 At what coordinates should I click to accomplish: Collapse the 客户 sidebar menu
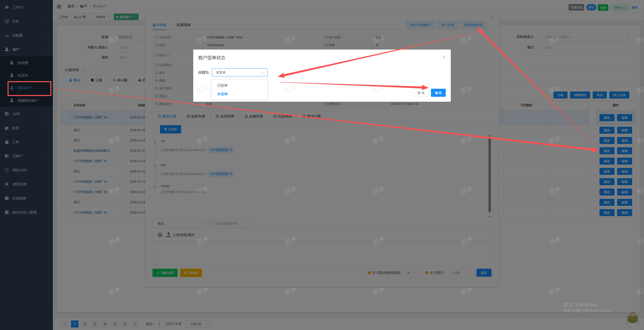tap(26, 50)
